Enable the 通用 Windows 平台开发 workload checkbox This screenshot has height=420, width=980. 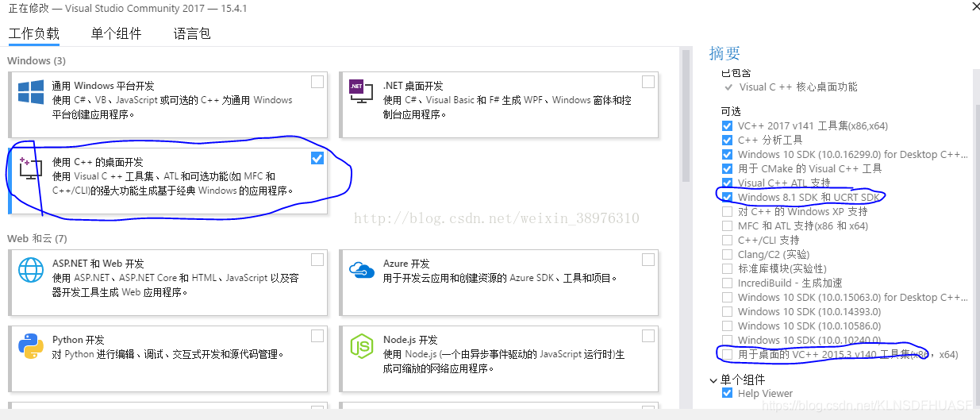click(317, 82)
